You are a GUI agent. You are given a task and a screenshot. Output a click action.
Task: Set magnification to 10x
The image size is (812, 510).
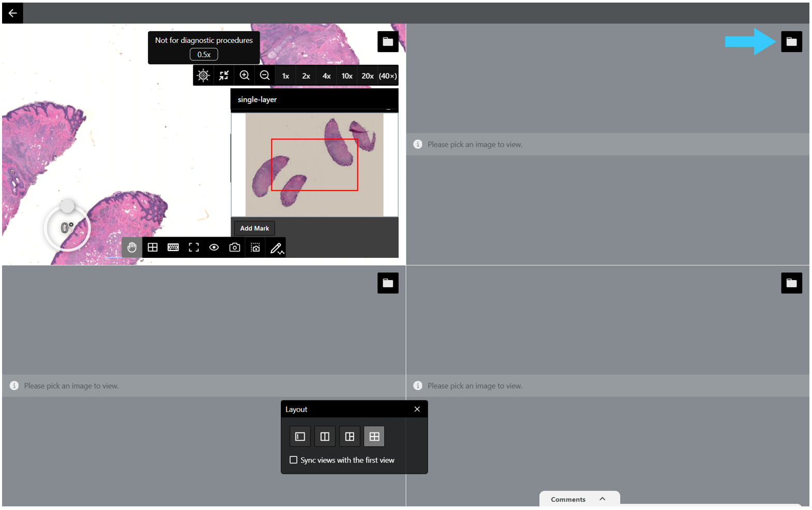(x=347, y=76)
